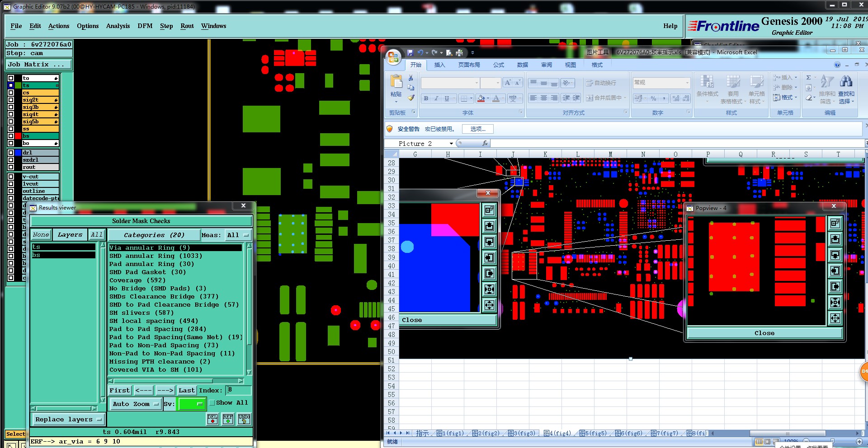Screen dimensions: 868x448
Task: Click the Format Painter brush icon
Action: 411,98
